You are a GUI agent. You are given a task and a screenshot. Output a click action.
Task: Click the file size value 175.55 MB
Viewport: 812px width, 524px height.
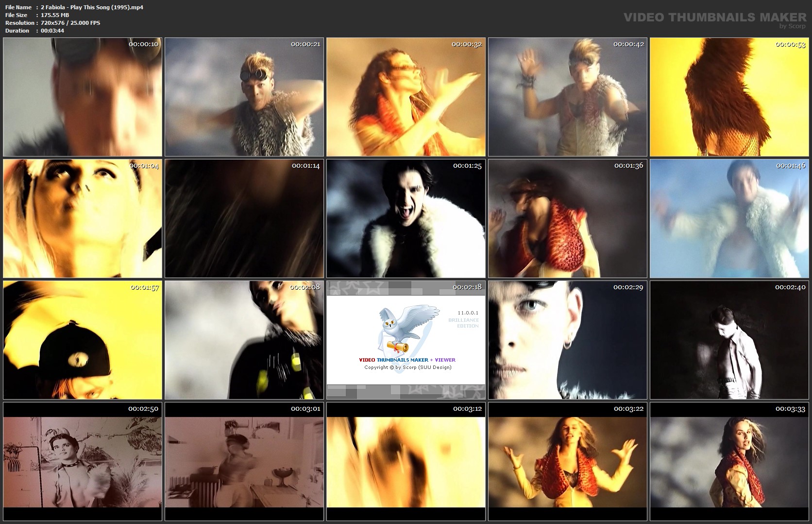55,15
